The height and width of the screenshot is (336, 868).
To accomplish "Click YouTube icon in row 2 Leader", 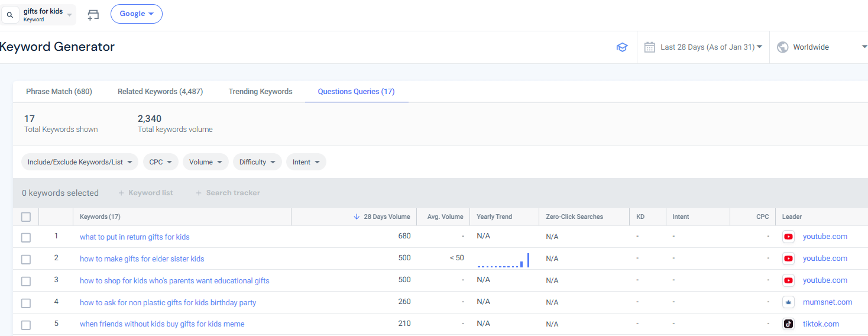I will (x=788, y=259).
